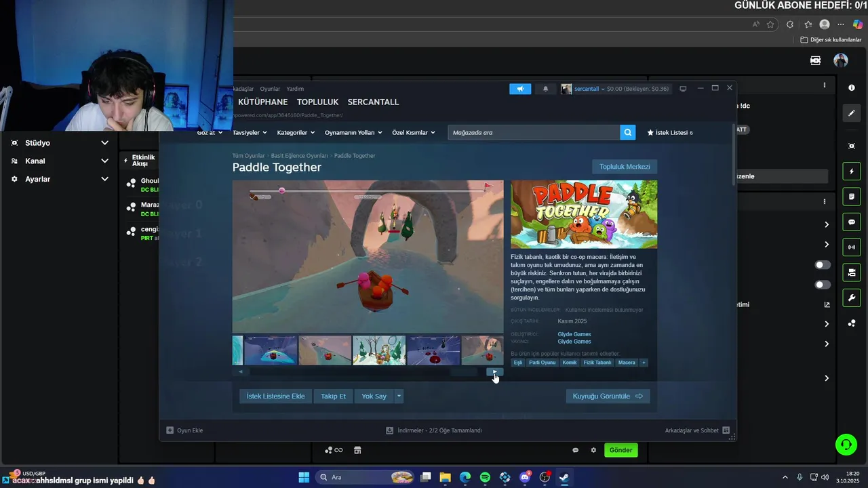Click the camera stream icon in the sidebar
The width and height of the screenshot is (868, 488).
coord(852,272)
